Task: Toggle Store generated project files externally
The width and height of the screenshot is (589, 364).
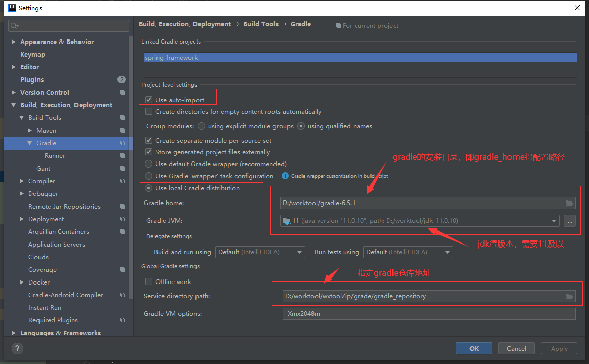Action: 149,152
